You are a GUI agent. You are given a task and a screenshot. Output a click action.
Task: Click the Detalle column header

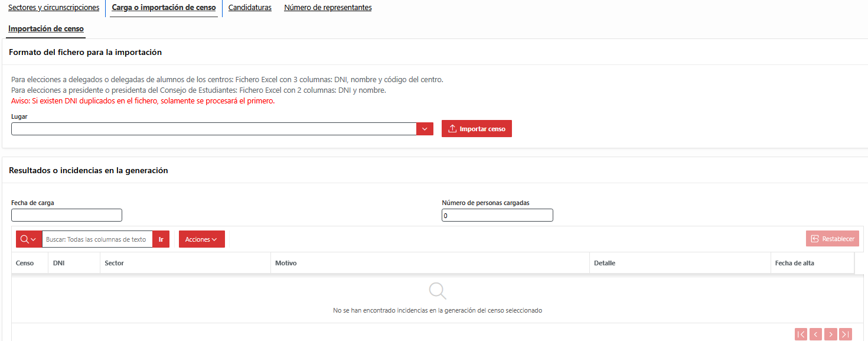click(x=605, y=263)
